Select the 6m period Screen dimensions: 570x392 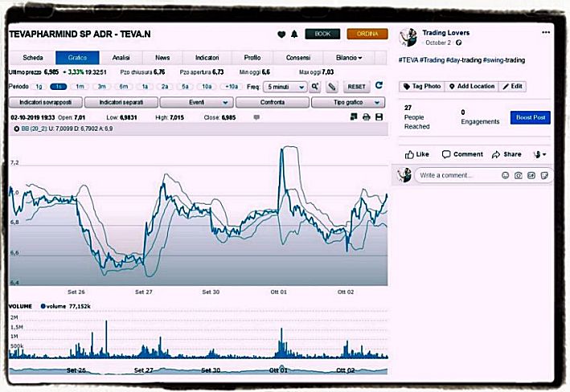point(124,87)
